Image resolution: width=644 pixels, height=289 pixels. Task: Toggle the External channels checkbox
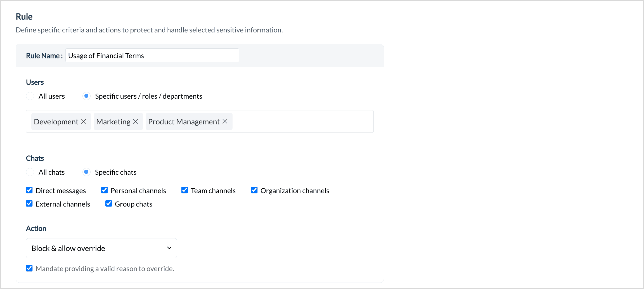[x=29, y=204]
